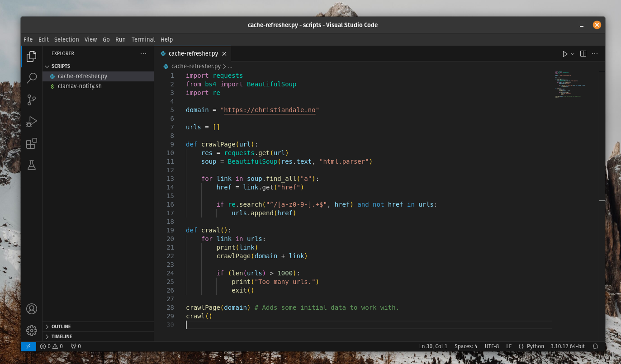The height and width of the screenshot is (364, 621).
Task: Close the Visual Studio Code window
Action: 597,25
